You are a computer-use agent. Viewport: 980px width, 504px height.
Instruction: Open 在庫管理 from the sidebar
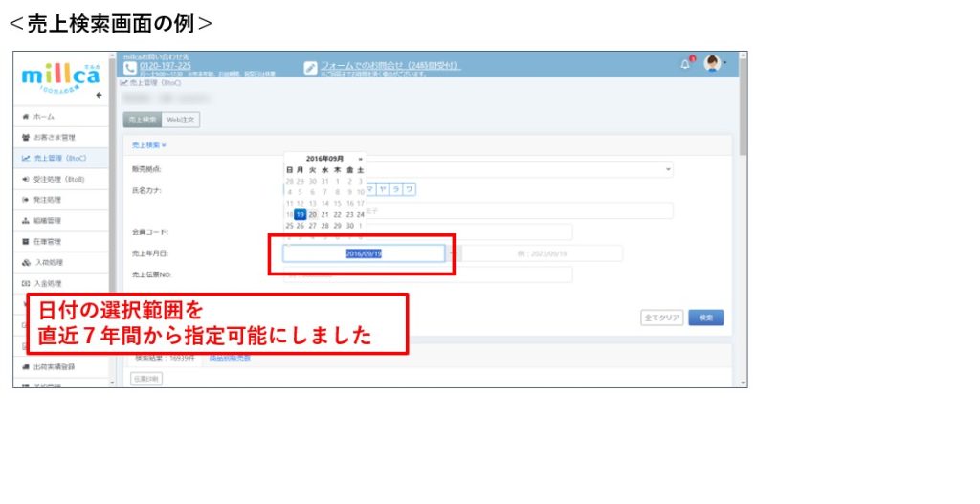coord(47,241)
